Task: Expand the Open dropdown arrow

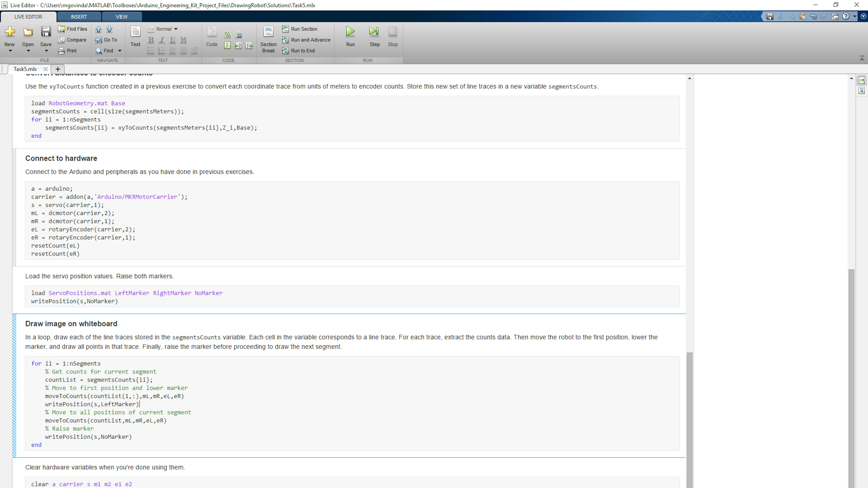Action: (28, 51)
